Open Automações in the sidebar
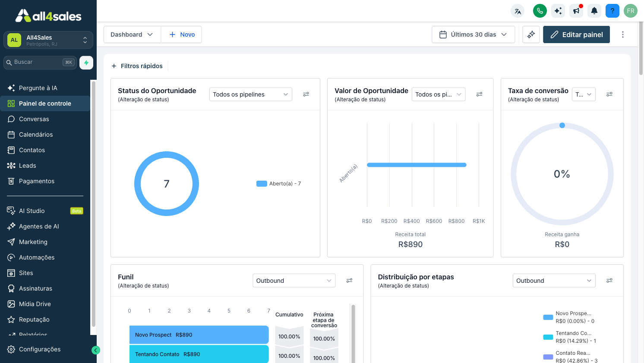 45,257
